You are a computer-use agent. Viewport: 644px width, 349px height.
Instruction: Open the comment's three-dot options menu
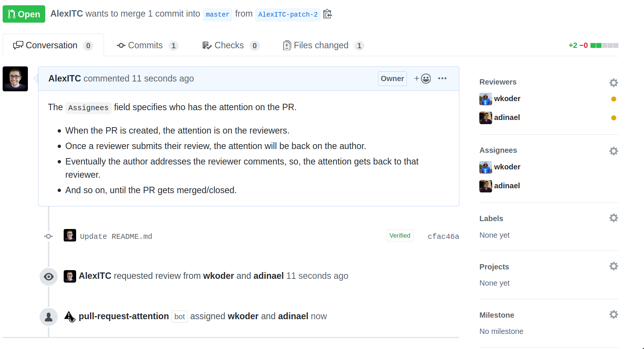(442, 78)
